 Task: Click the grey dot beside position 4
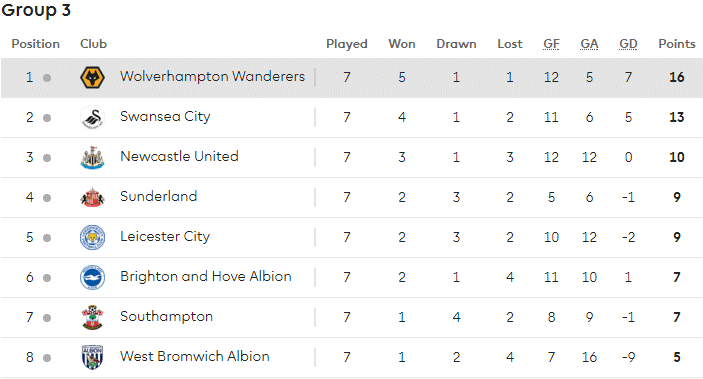pos(47,198)
